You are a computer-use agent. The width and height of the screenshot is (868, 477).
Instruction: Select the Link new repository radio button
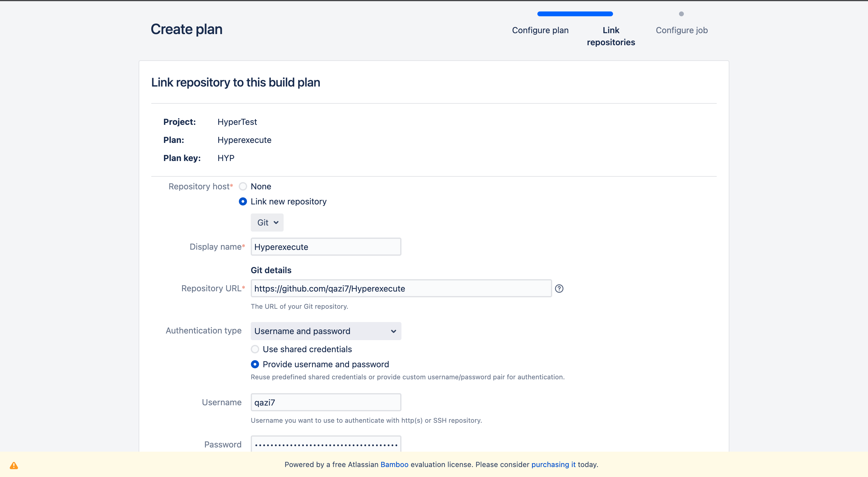point(243,202)
